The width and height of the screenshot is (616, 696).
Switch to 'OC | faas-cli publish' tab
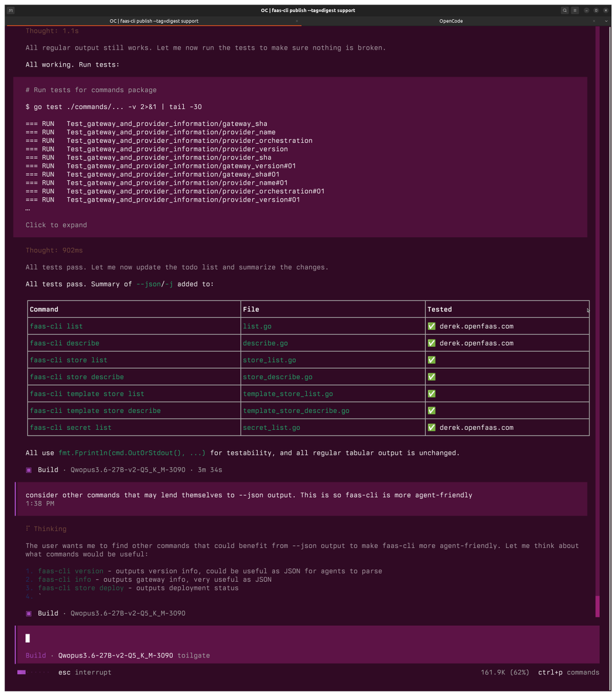point(154,21)
